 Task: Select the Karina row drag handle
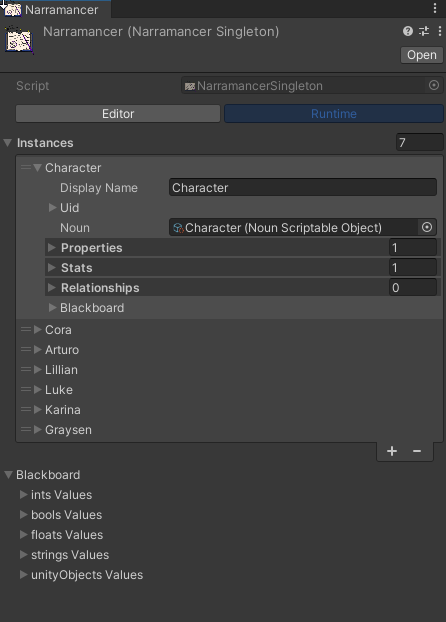coord(26,409)
